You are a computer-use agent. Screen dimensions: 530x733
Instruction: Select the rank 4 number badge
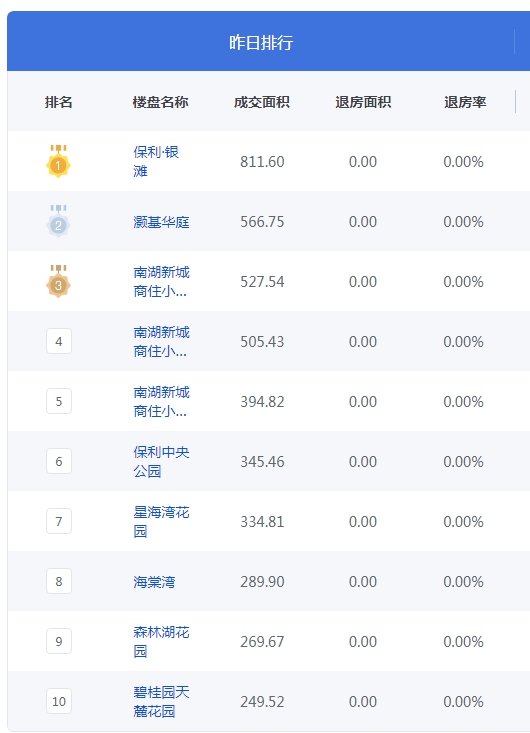pos(59,341)
